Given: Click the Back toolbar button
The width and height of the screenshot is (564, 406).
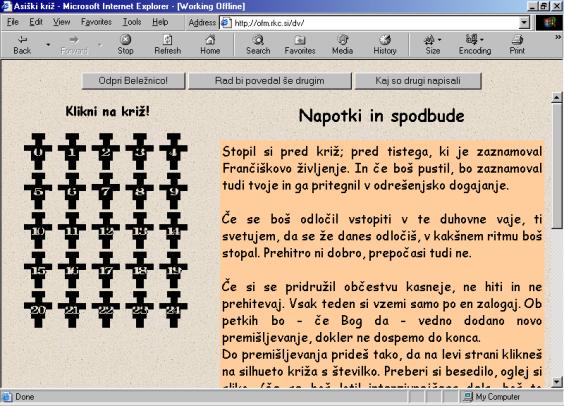Looking at the screenshot, I should (x=22, y=45).
